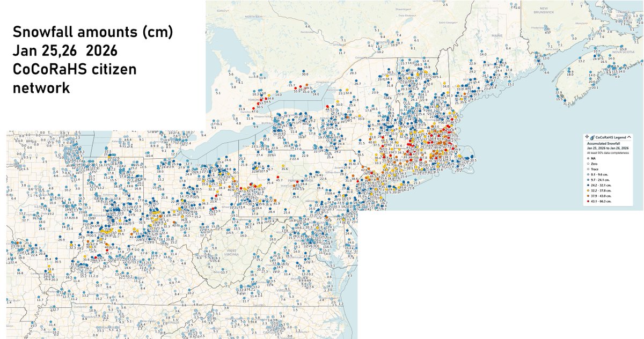The image size is (644, 339).
Task: Click the MAINE map label
Action: 497,35
